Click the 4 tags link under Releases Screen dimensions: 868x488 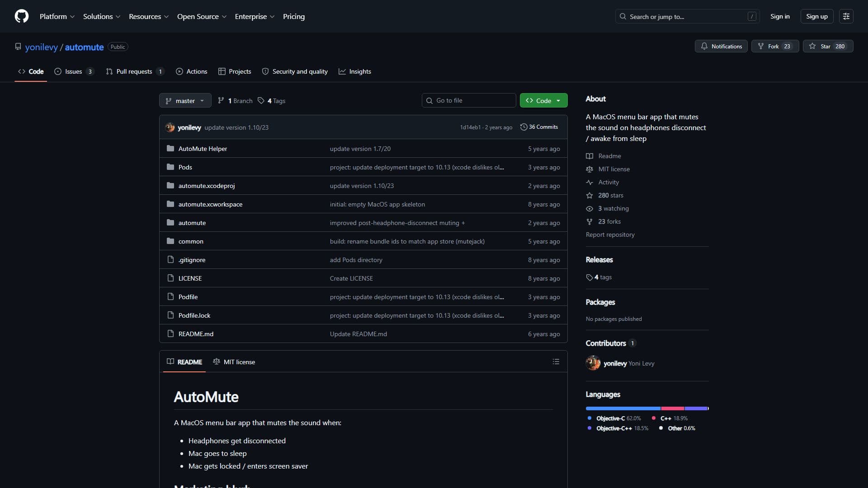[599, 277]
